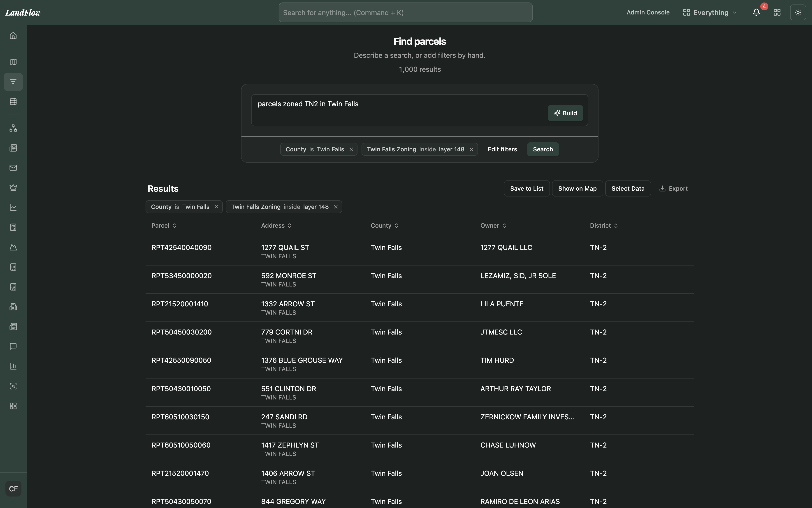
Task: Open the org hierarchy sidebar icon
Action: [x=13, y=128]
